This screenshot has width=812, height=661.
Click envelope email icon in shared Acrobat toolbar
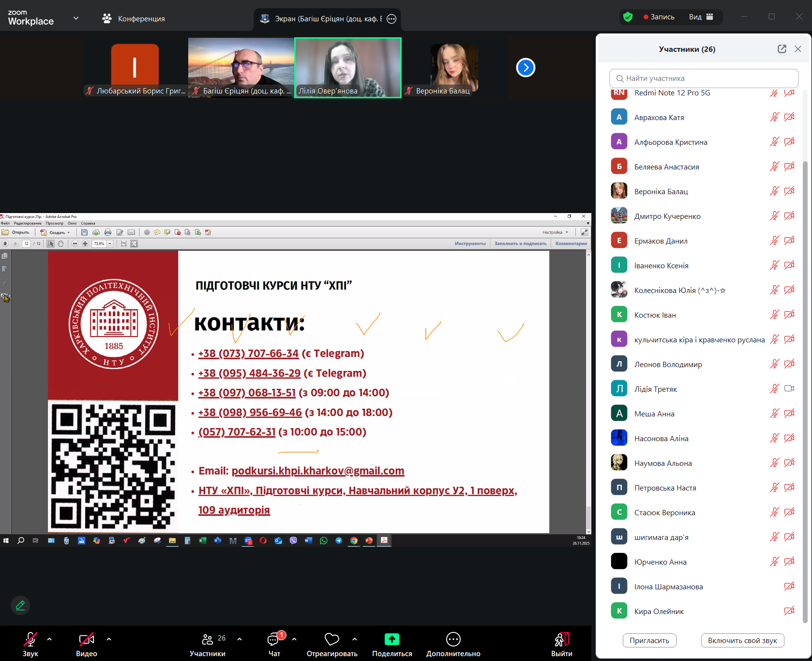tap(131, 232)
